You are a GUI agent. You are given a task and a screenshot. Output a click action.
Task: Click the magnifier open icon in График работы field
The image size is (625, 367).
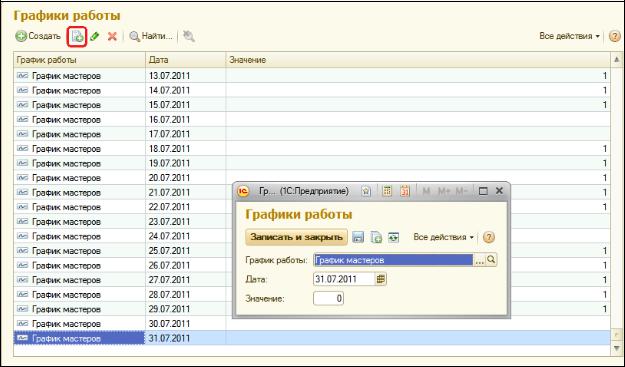(491, 260)
